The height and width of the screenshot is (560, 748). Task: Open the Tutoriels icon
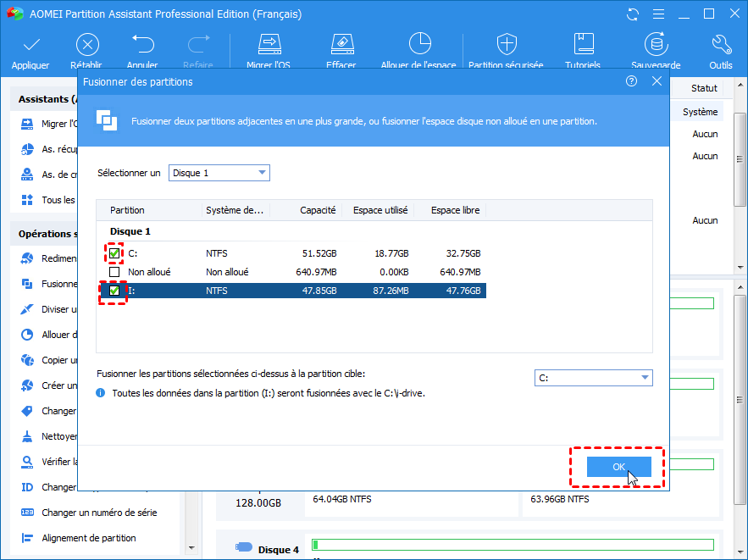pyautogui.click(x=584, y=44)
